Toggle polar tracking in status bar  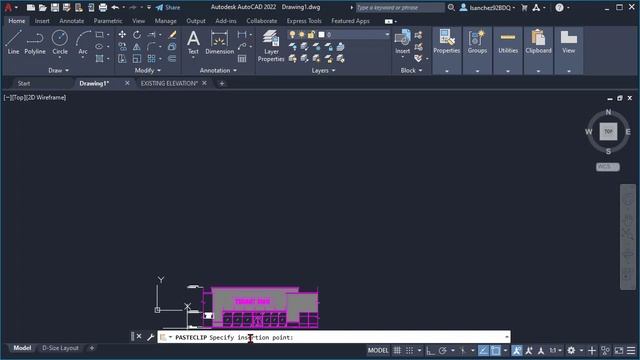click(x=443, y=350)
